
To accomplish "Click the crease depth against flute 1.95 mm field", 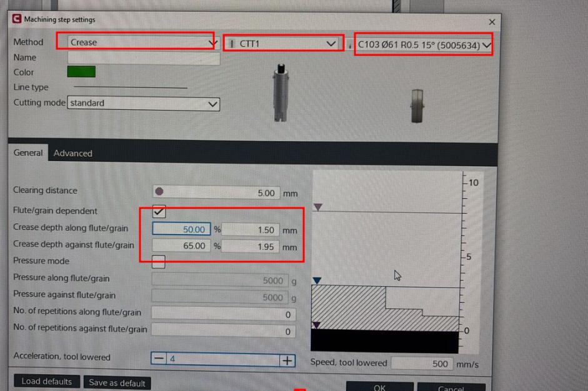I will click(x=251, y=247).
